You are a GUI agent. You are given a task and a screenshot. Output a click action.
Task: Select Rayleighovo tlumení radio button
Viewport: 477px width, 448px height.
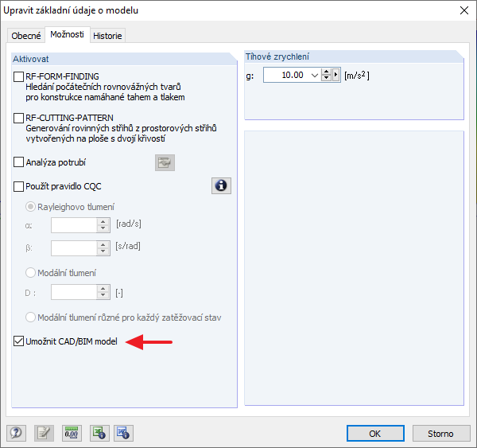pyautogui.click(x=30, y=207)
